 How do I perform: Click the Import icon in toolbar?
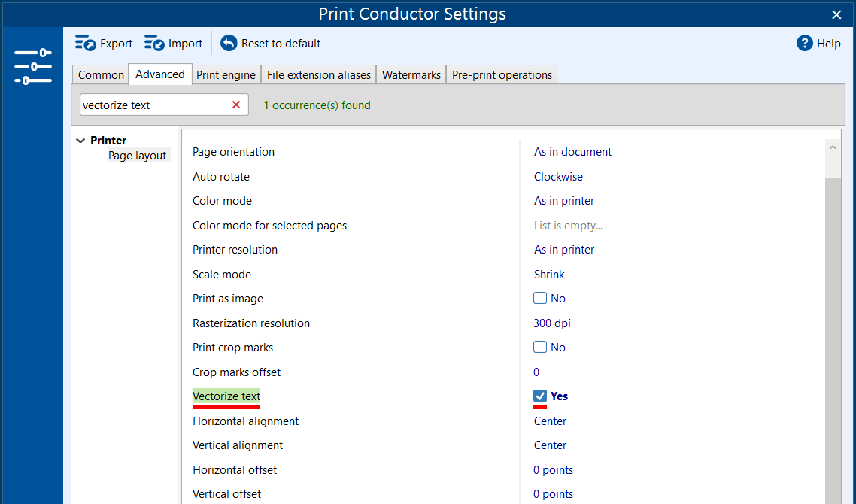coord(154,44)
